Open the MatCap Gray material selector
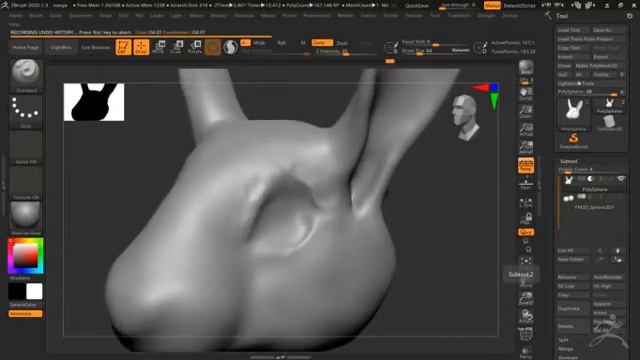Screen dimensions: 640x360 pos(26,218)
